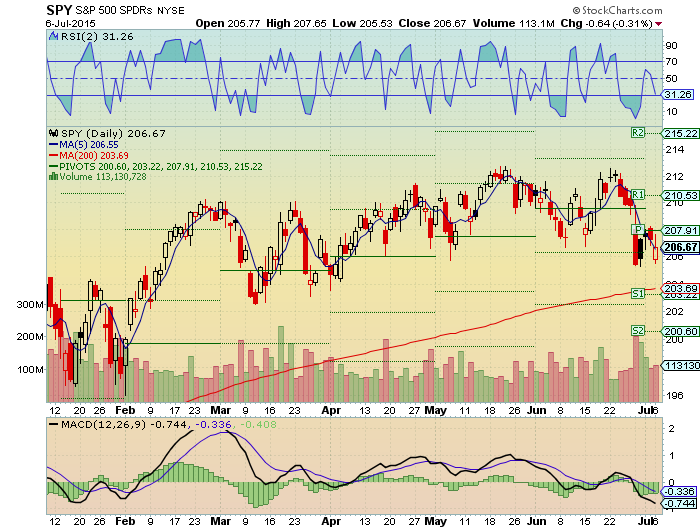Image resolution: width=700 pixels, height=530 pixels.
Task: Click the High 207.65 header value
Action: (296, 24)
